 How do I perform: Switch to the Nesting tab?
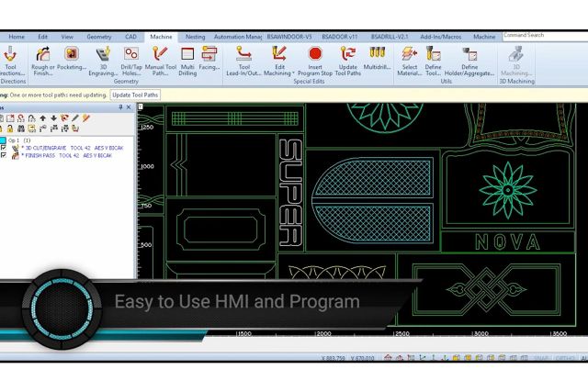(x=195, y=37)
